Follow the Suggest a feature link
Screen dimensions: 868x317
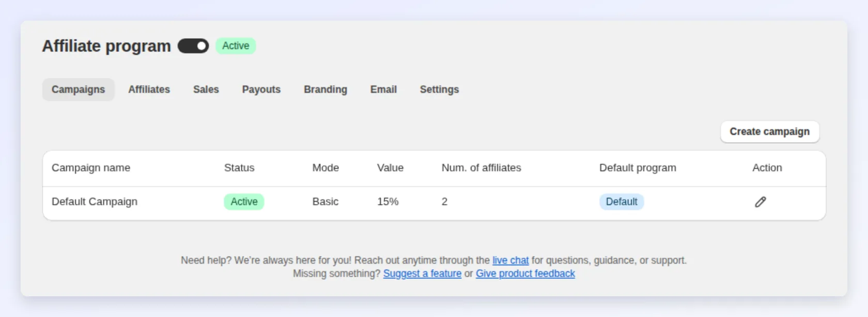(422, 274)
